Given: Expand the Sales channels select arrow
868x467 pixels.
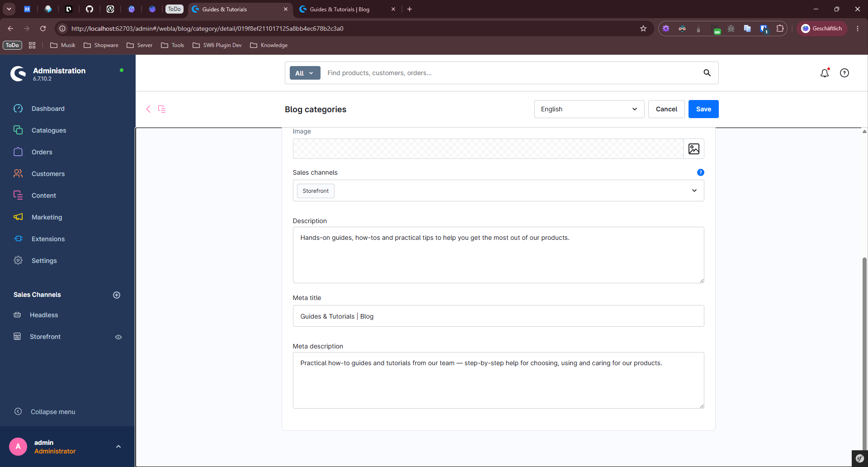Looking at the screenshot, I should pyautogui.click(x=694, y=191).
